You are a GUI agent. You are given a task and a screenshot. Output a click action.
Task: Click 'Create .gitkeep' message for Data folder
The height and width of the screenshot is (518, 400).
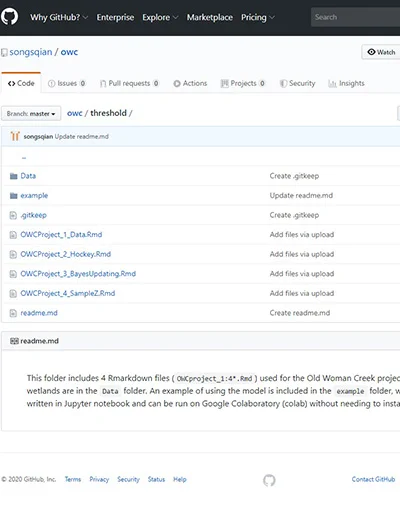[294, 176]
